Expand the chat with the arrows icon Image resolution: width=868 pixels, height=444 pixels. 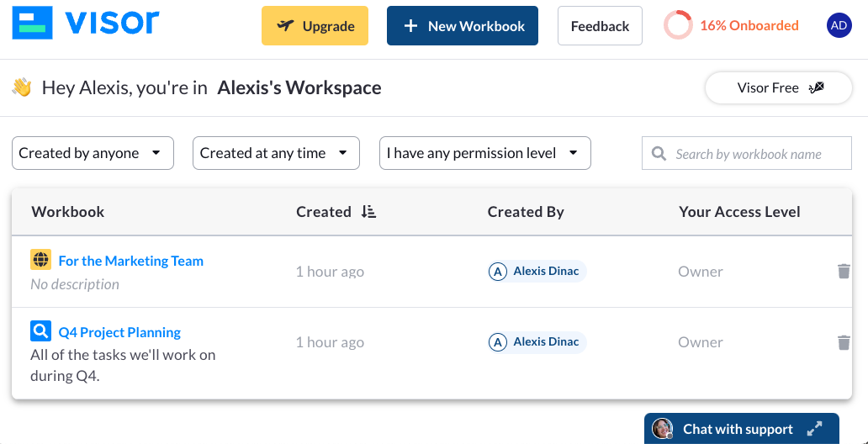tap(814, 429)
